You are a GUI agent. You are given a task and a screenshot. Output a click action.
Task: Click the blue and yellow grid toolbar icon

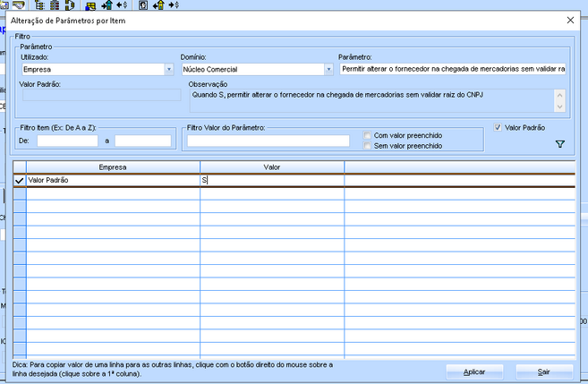pos(90,4)
